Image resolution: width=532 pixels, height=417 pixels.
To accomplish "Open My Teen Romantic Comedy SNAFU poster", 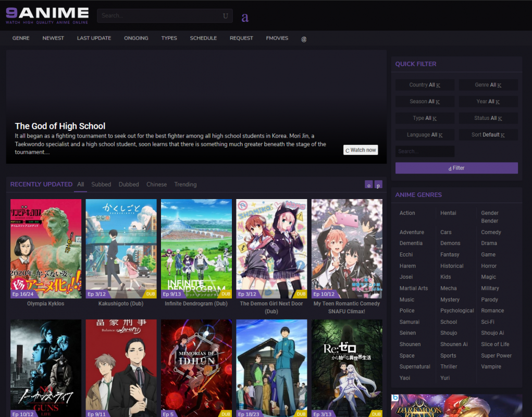I will (x=347, y=249).
